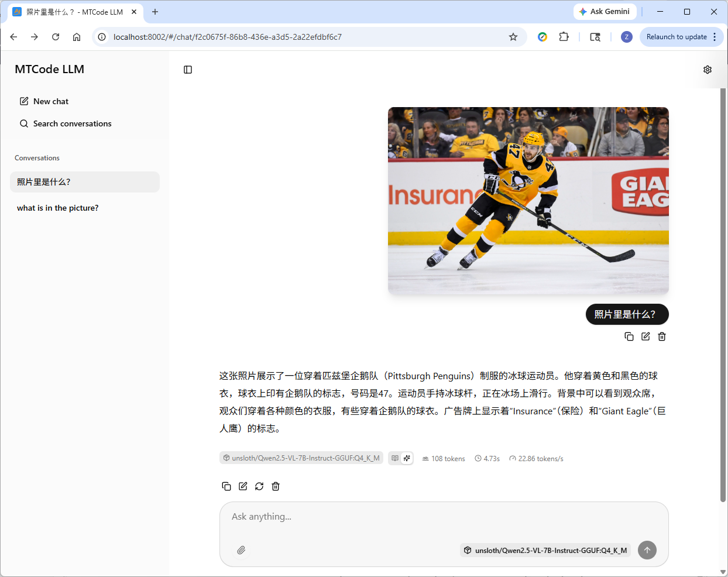Click the vertical chat scrollbar
Image resolution: width=728 pixels, height=577 pixels.
coord(723,296)
